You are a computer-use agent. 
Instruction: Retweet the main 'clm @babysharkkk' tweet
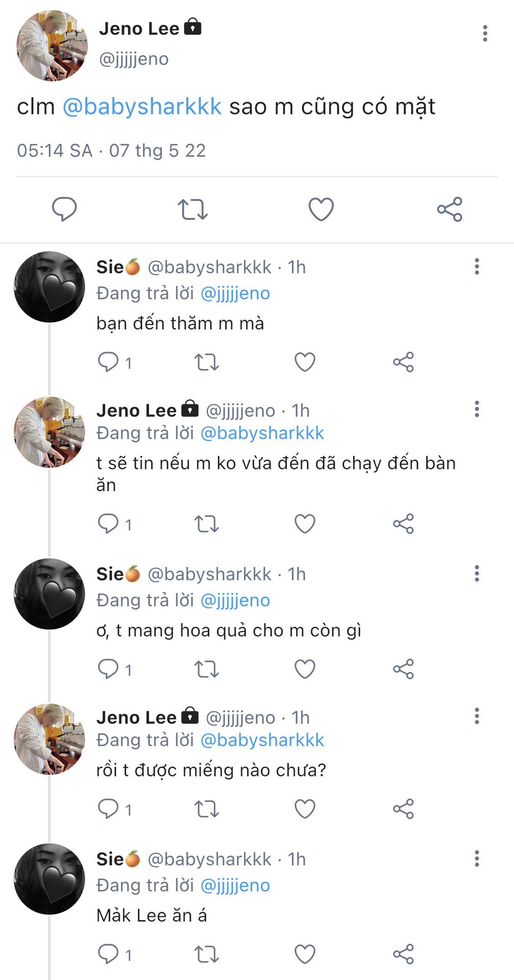192,209
